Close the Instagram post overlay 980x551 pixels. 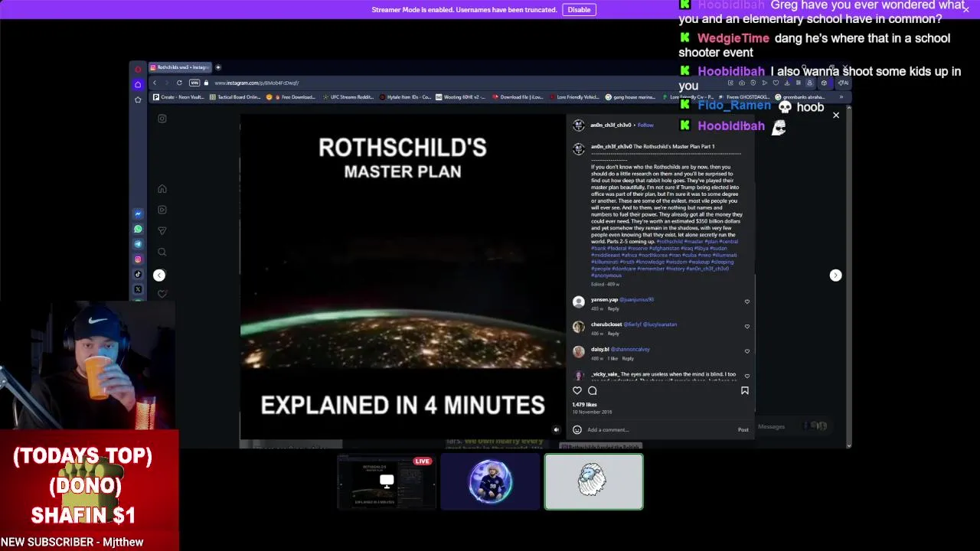(x=836, y=116)
